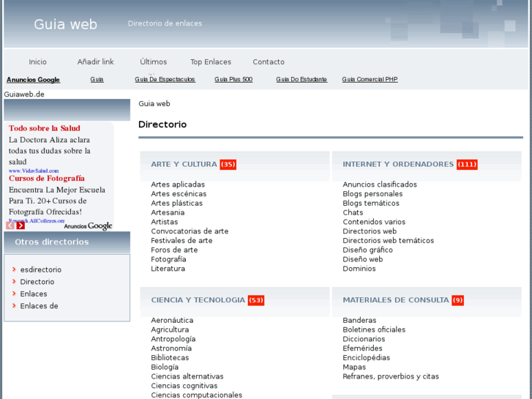
Task: Open the Guia Comercial PHP ad link
Action: click(370, 79)
